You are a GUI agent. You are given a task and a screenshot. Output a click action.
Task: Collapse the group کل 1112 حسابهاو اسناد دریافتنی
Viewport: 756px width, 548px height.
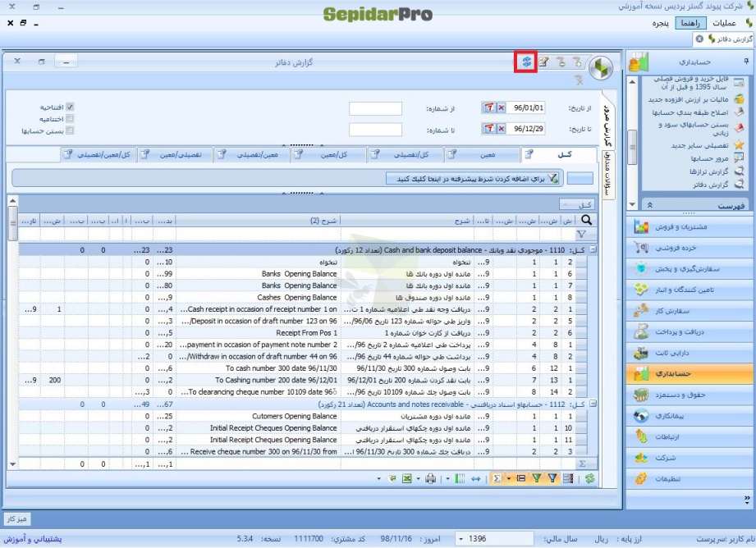[593, 404]
